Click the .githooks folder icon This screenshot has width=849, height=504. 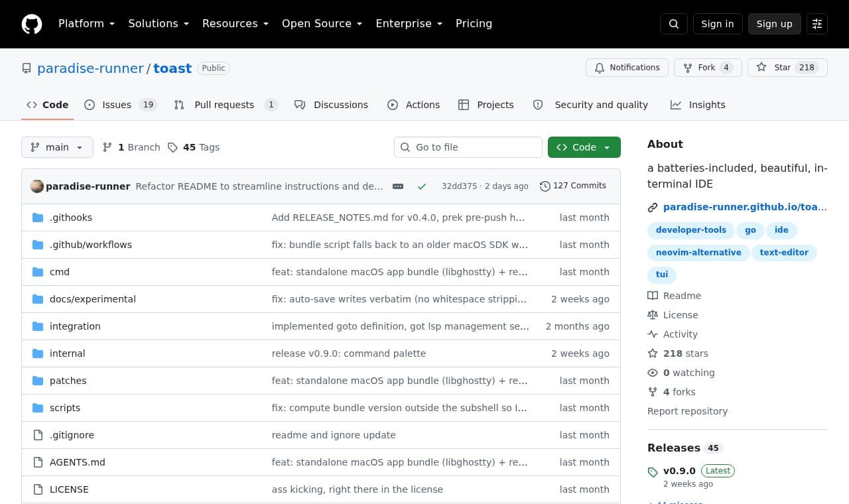(38, 218)
